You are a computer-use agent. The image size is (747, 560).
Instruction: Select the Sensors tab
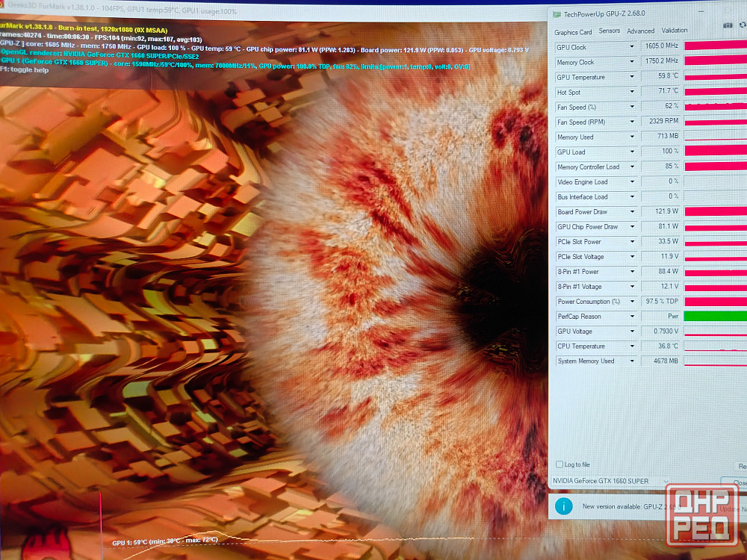coord(609,31)
